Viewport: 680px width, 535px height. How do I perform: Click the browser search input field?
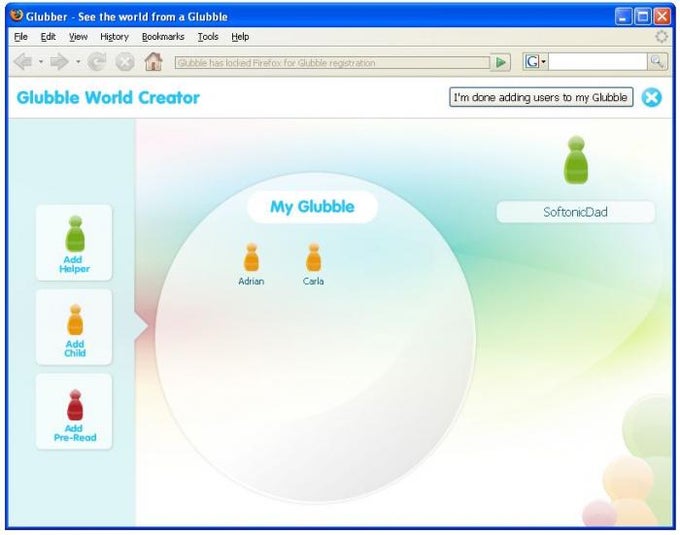[598, 62]
